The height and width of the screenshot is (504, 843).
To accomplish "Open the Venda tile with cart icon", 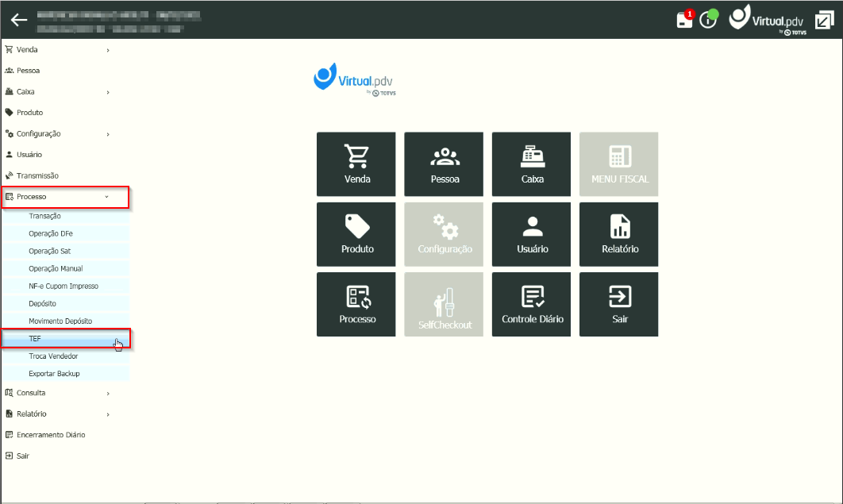I will point(356,164).
